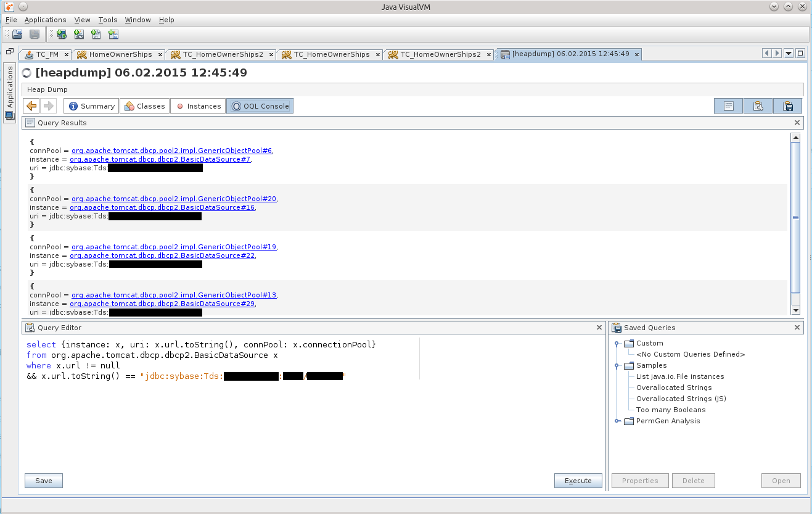Open the document tabs list dropdown
This screenshot has width=812, height=514.
pos(789,54)
